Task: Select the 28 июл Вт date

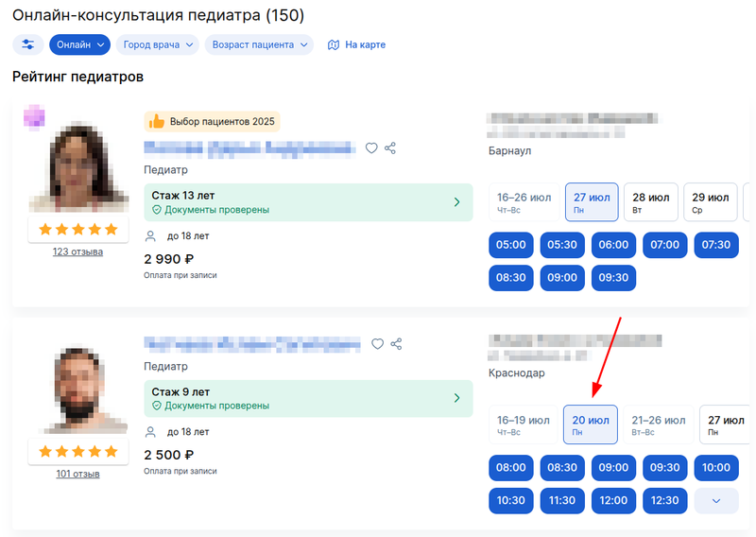Action: tap(651, 202)
